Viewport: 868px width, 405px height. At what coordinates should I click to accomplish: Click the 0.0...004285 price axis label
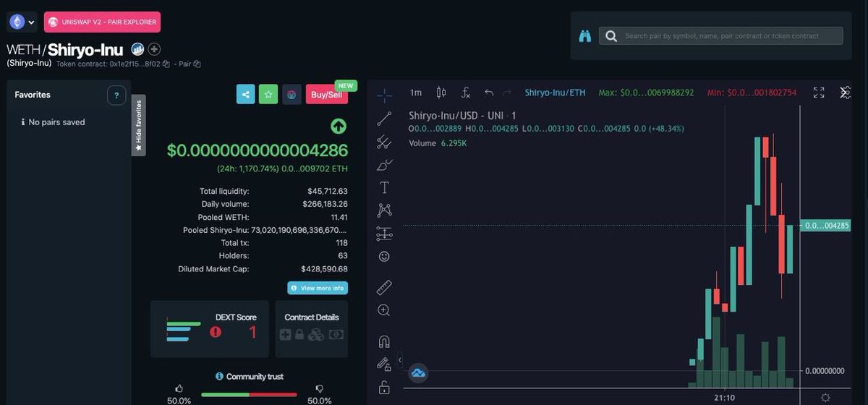tap(825, 226)
